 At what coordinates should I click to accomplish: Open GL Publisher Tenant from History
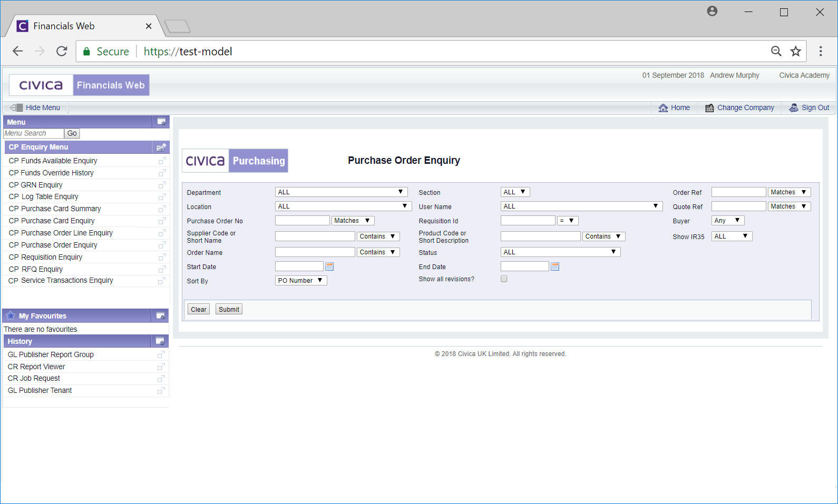(40, 390)
